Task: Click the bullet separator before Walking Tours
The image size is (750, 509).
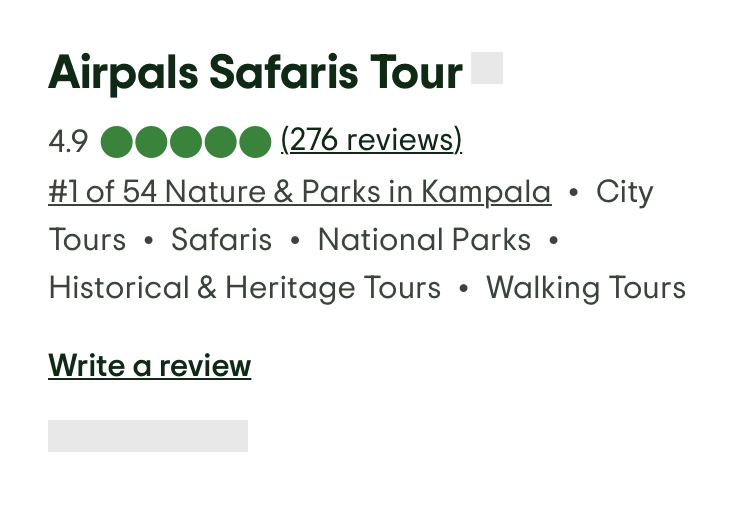Action: click(x=463, y=289)
